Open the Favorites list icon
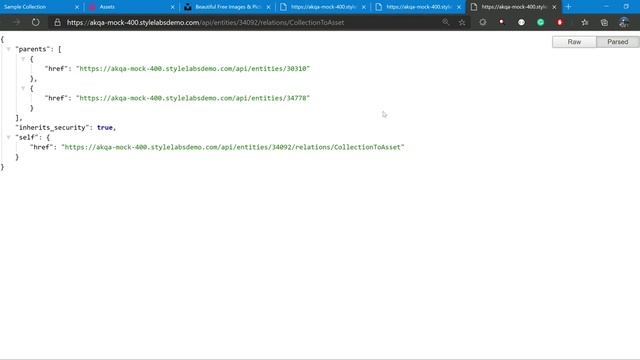The image size is (640, 360). click(x=585, y=22)
